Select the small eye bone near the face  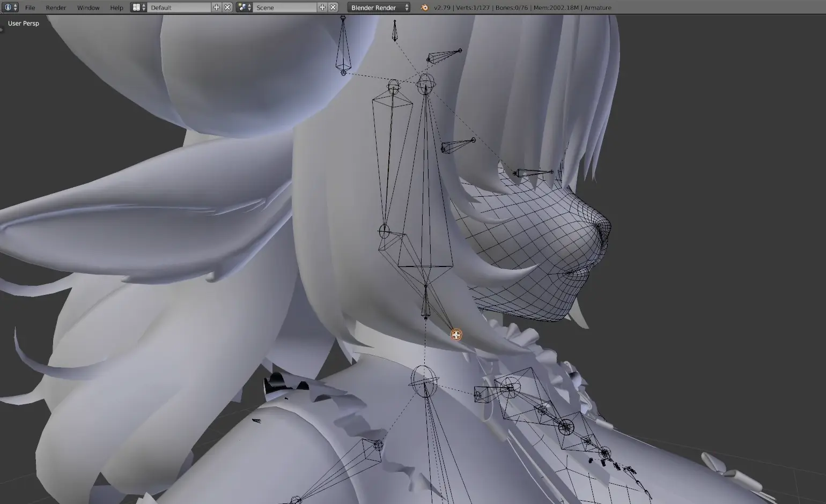(534, 173)
